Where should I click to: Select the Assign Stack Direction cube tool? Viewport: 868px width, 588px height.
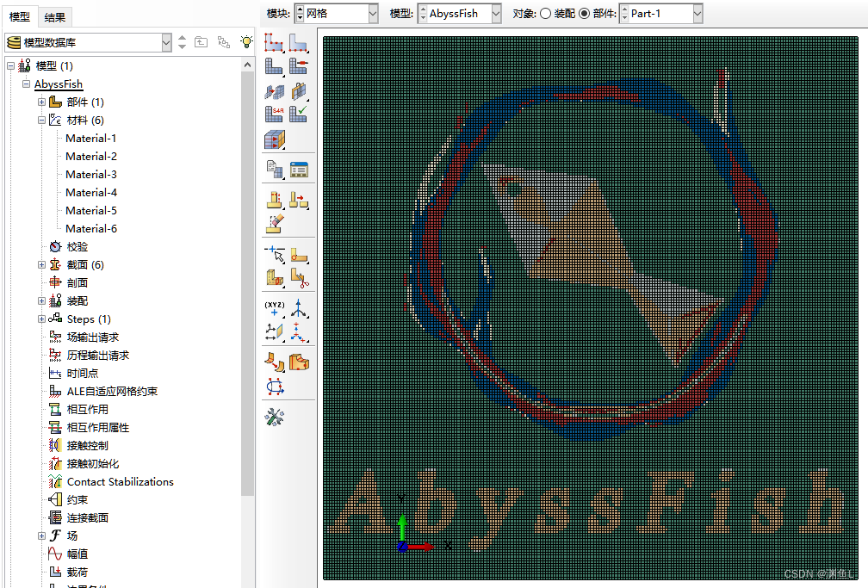click(x=274, y=139)
